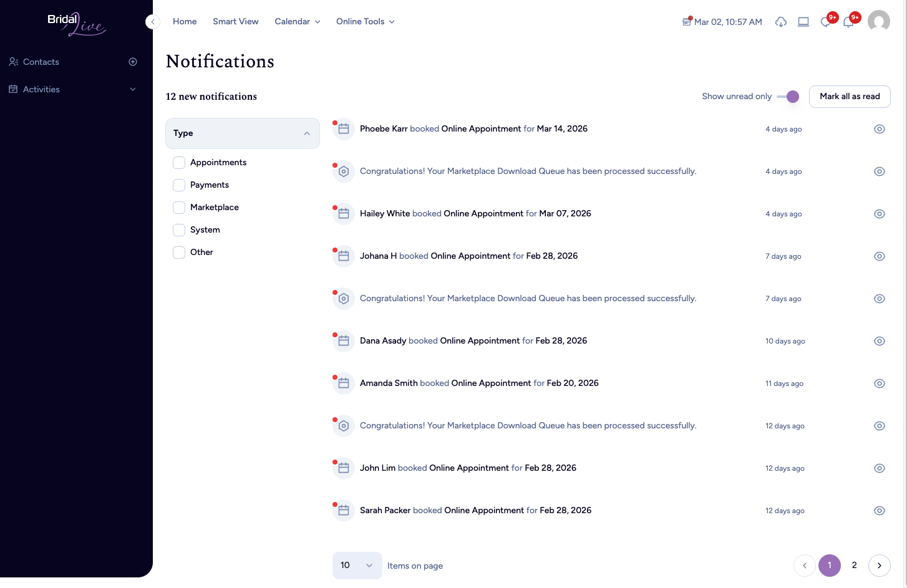
Task: Open the Online Tools dropdown
Action: (x=365, y=21)
